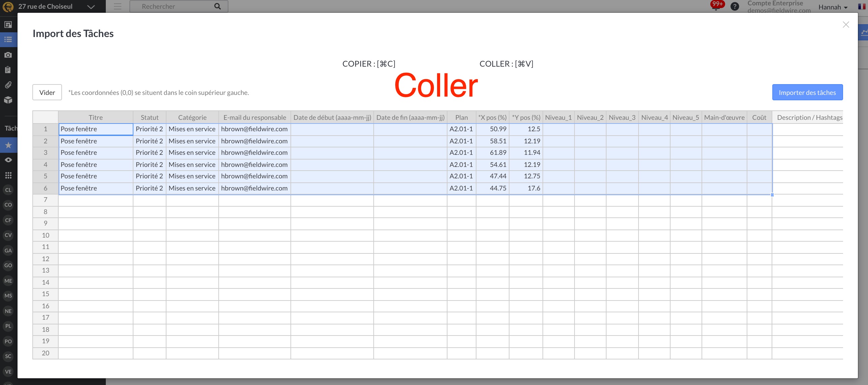Select the ME category badge
The image size is (868, 385).
coord(8,281)
